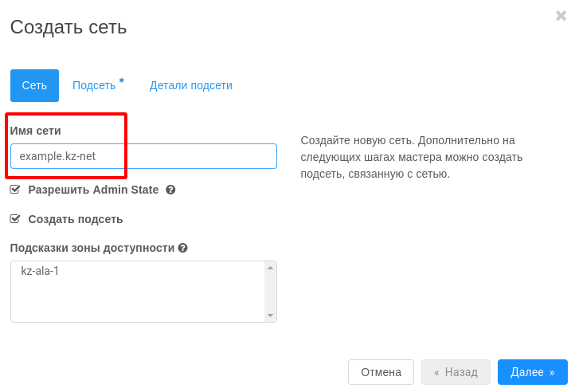Click the Имя сети field label
Screen dimensions: 575x392
pos(35,131)
